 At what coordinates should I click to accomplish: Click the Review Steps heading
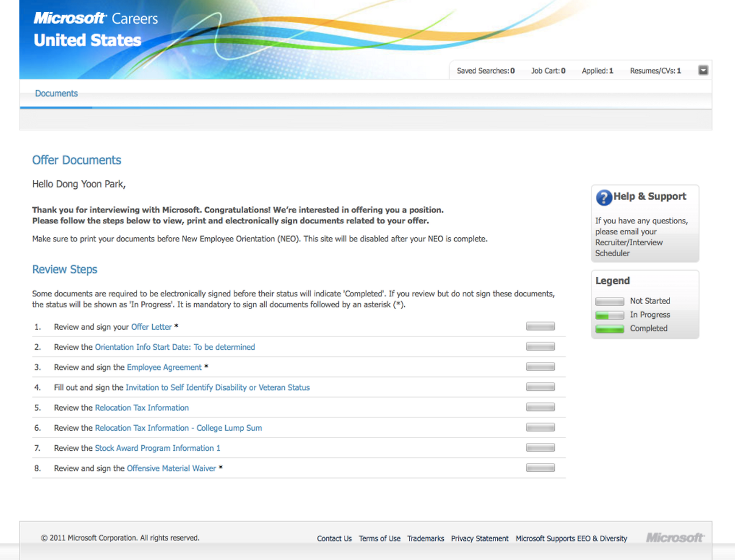pyautogui.click(x=65, y=269)
